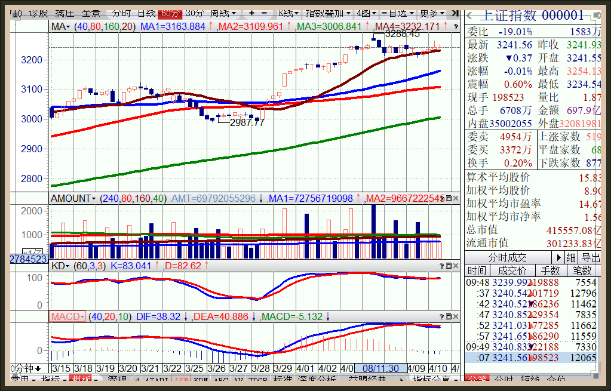The image size is (611, 391).
Task: Click the 4/01 date on the time axis
Action: tap(306, 368)
